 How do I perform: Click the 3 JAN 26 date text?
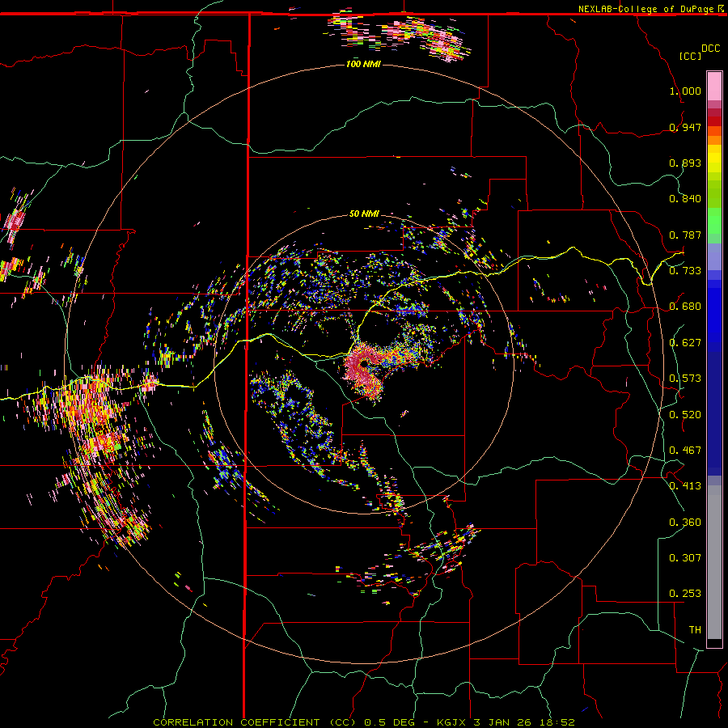(x=504, y=722)
